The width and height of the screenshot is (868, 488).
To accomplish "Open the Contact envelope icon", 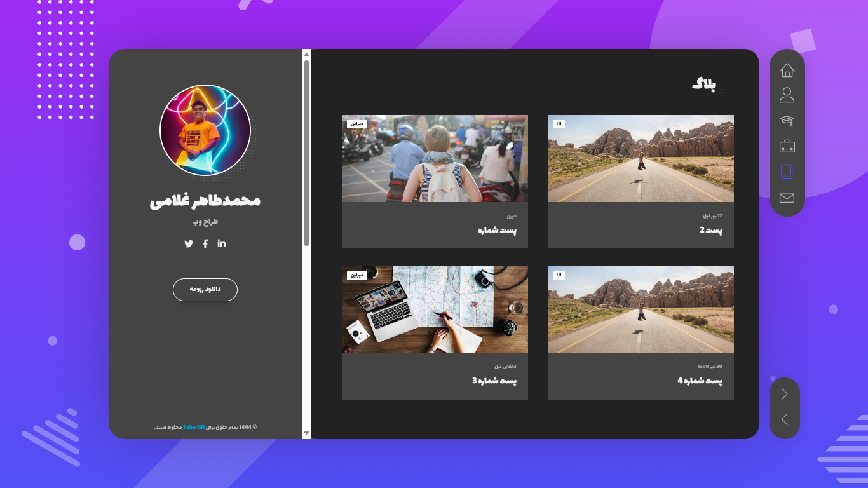I will click(787, 198).
